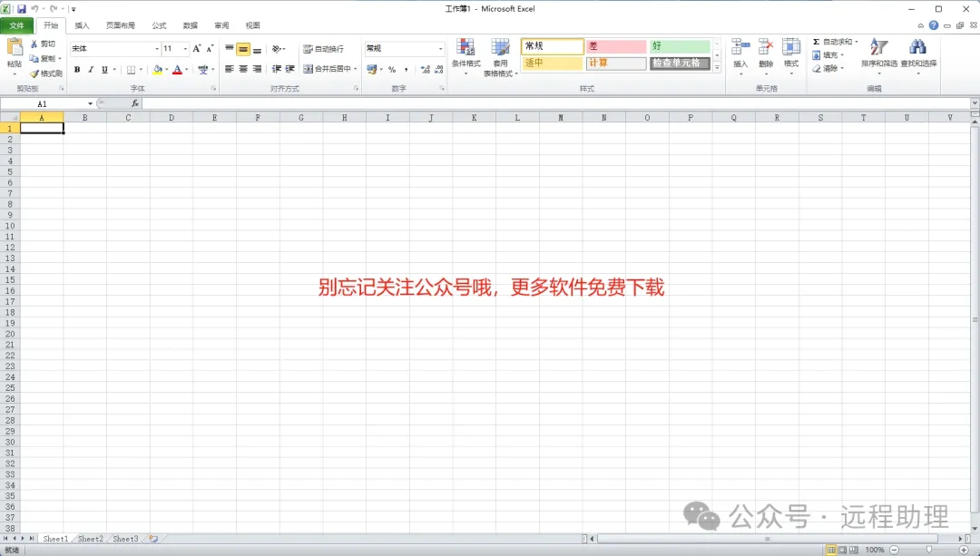Screen dimensions: 980x556
Task: Select the Sheet3 worksheet tab
Action: [125, 539]
